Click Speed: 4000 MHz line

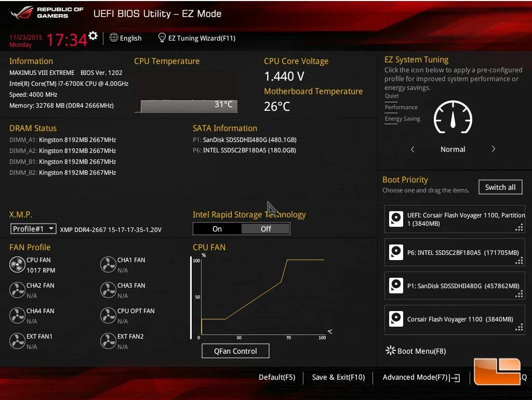coord(33,95)
